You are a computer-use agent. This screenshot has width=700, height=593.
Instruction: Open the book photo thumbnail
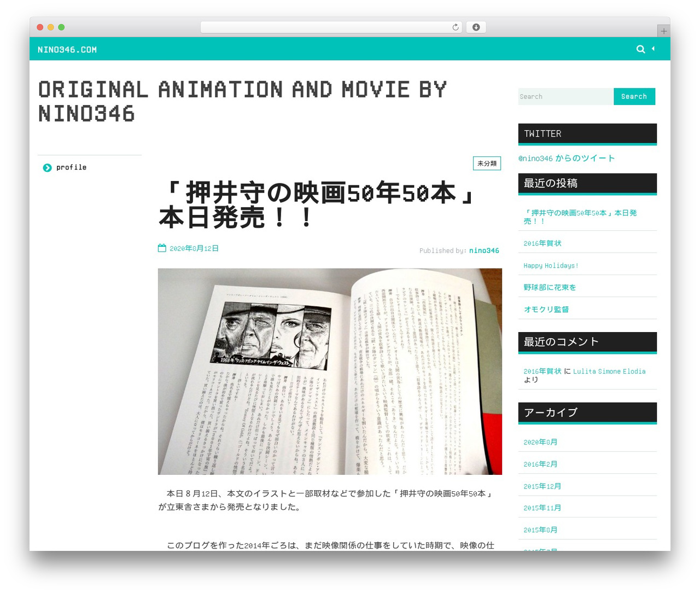click(330, 371)
